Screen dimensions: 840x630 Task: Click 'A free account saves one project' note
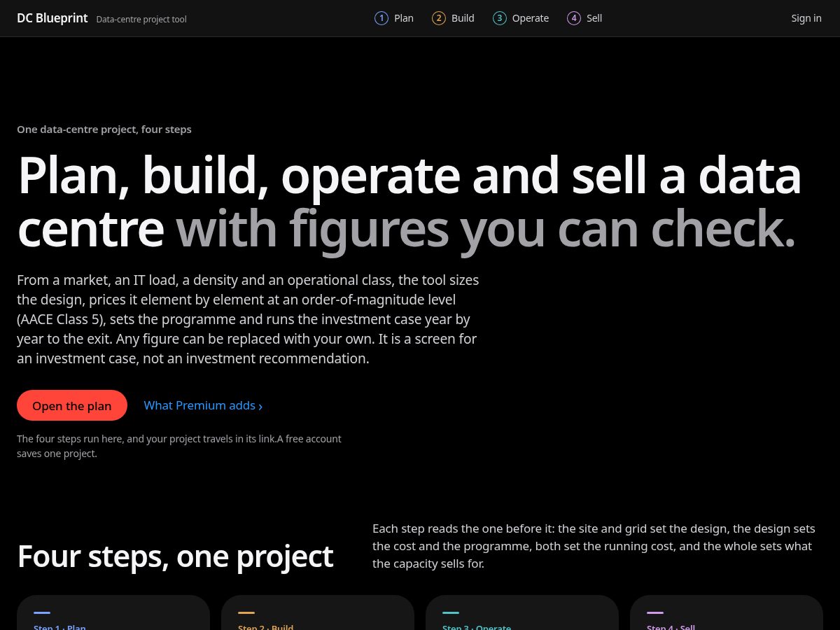tap(179, 446)
